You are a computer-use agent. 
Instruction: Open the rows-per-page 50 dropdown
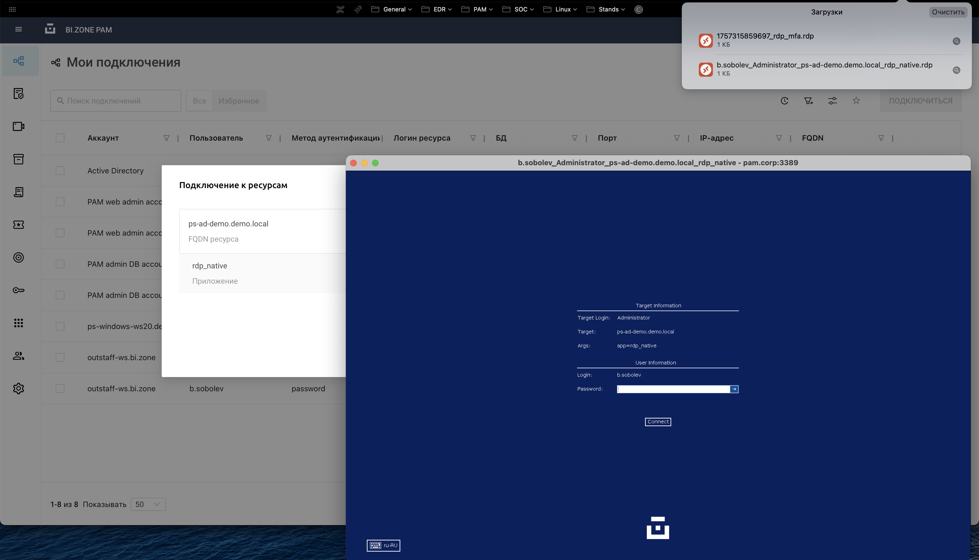click(x=148, y=504)
